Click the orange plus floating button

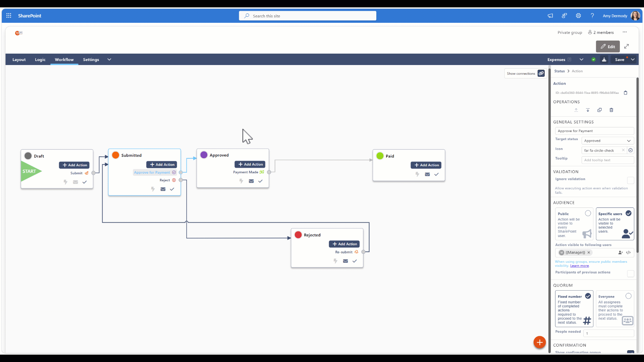point(539,342)
